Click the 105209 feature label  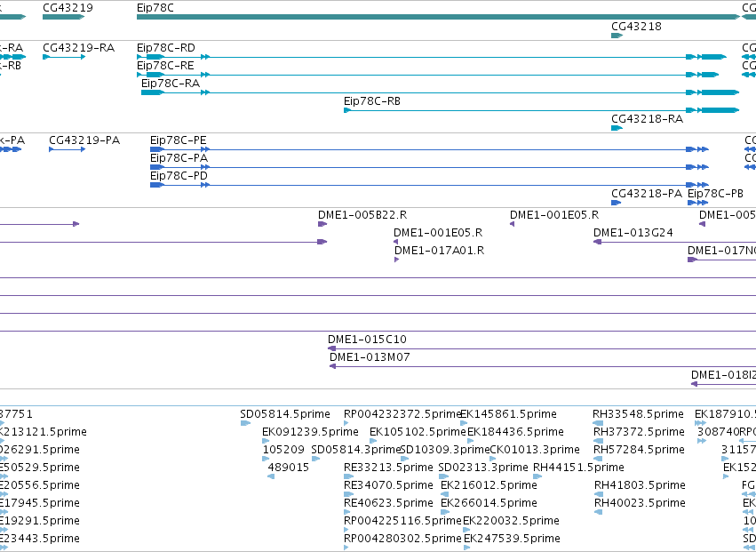[x=283, y=450]
